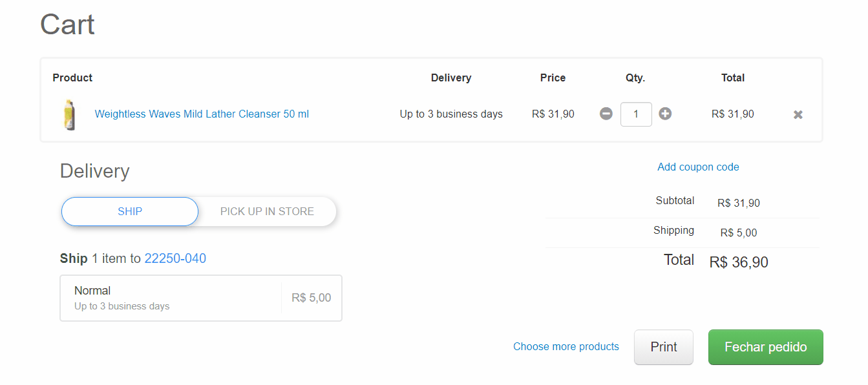Decrease quantity with the minus icon
868x385 pixels.
[606, 114]
